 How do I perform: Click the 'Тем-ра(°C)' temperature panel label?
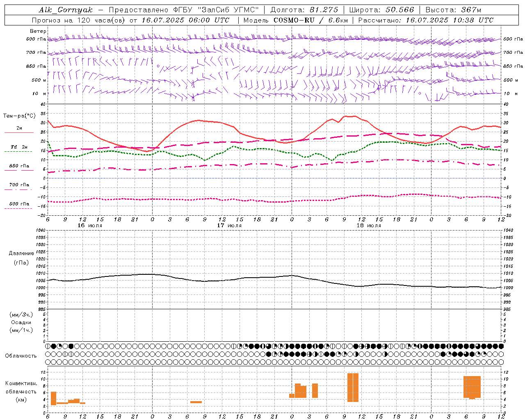coord(19,116)
